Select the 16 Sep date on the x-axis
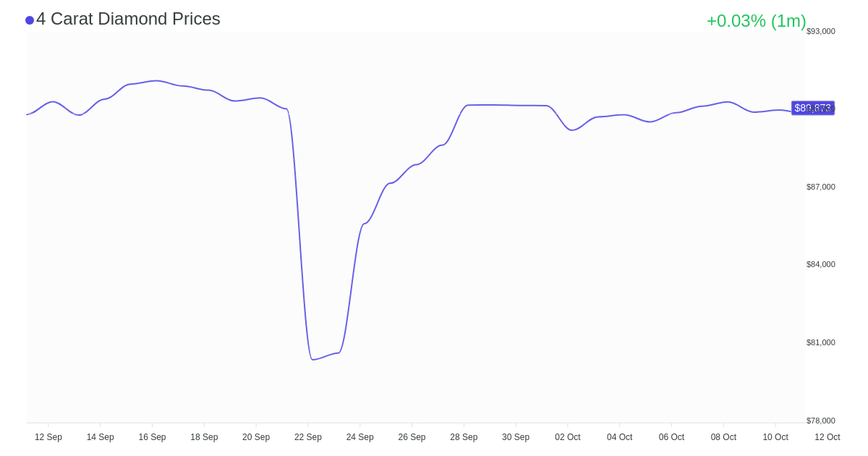 [152, 437]
